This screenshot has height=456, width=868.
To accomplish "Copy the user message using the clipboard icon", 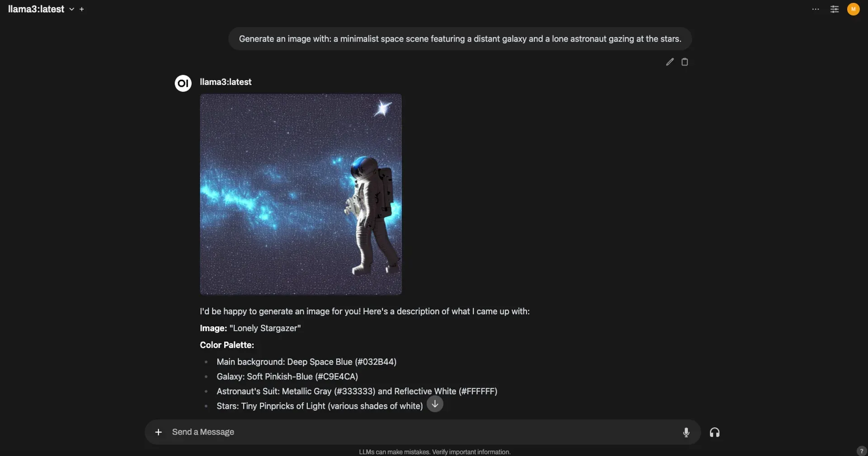I will (684, 62).
